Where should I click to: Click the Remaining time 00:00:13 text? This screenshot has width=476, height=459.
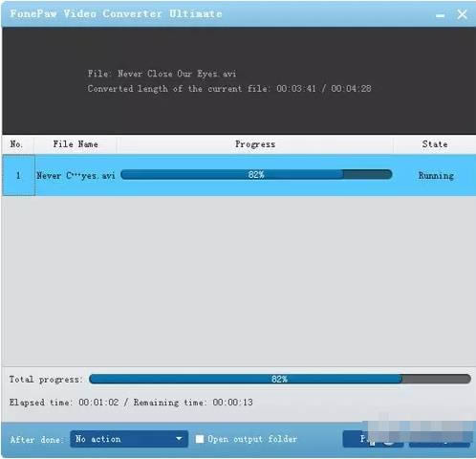tap(193, 403)
